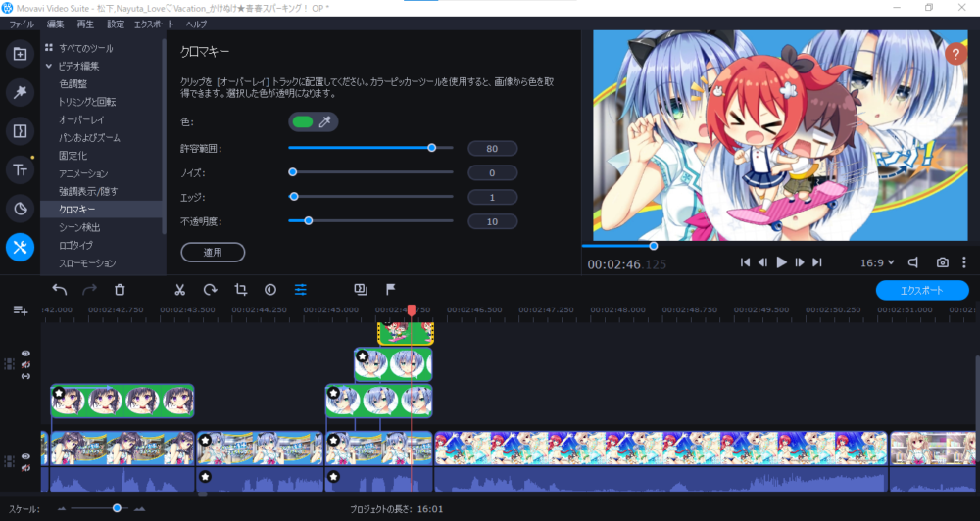Open the Import media tab icon
Image resolution: width=980 pixels, height=521 pixels.
20,54
